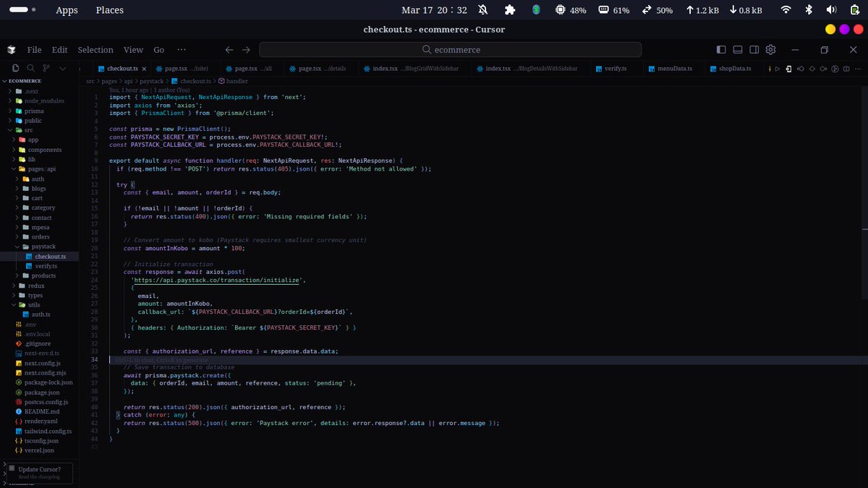Click the Paystack initialize URL link in code

click(x=218, y=280)
